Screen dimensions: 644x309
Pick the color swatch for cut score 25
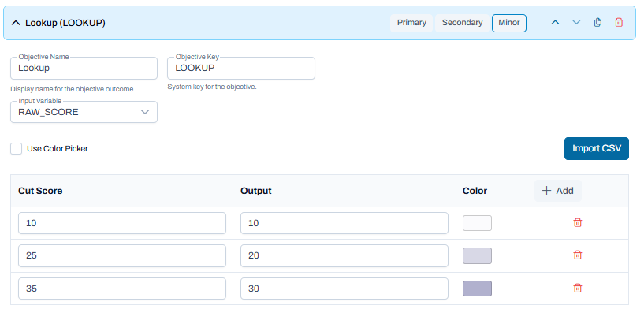(x=477, y=255)
